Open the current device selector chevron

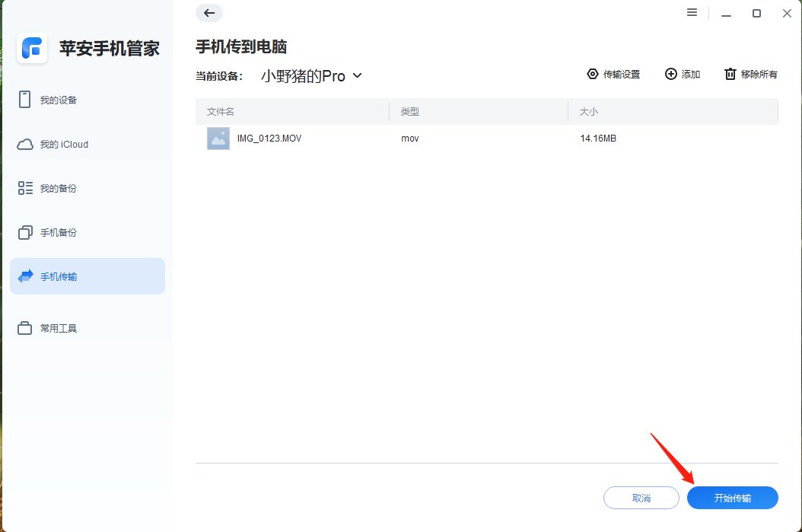pyautogui.click(x=357, y=75)
